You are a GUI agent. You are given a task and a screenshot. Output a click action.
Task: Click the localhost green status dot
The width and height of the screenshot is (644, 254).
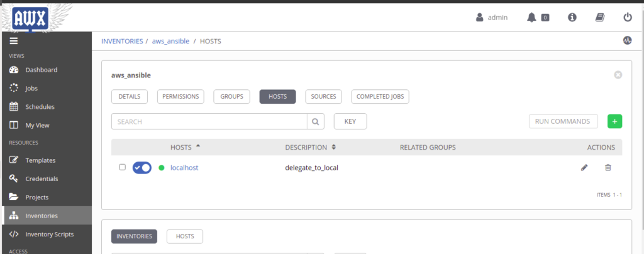click(162, 167)
